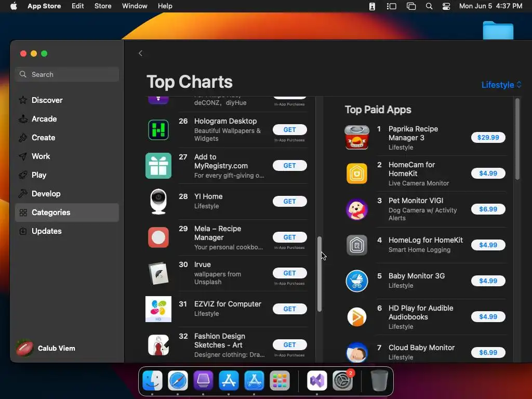Open the Baby Monitor 3G title
532x399 pixels.
417,276
